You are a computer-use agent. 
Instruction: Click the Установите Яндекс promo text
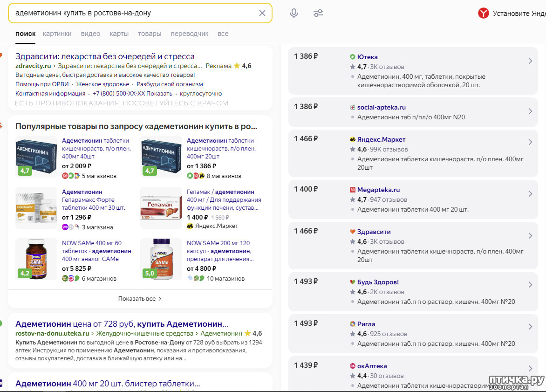click(519, 13)
